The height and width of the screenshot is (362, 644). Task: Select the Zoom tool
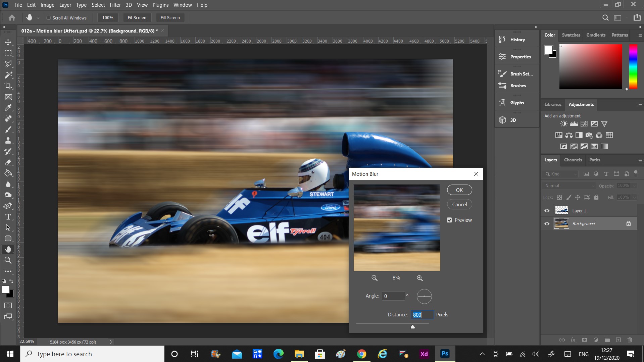pos(8,260)
